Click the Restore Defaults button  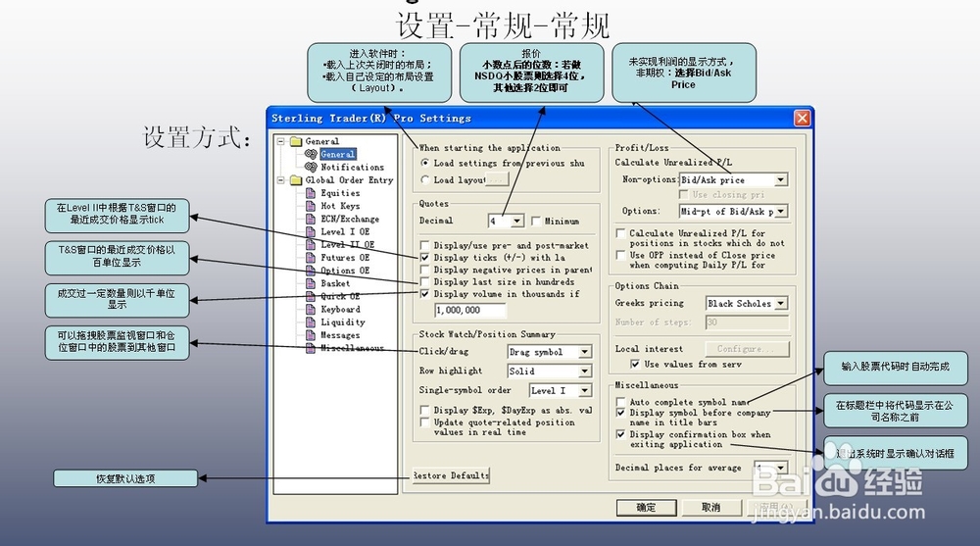451,476
